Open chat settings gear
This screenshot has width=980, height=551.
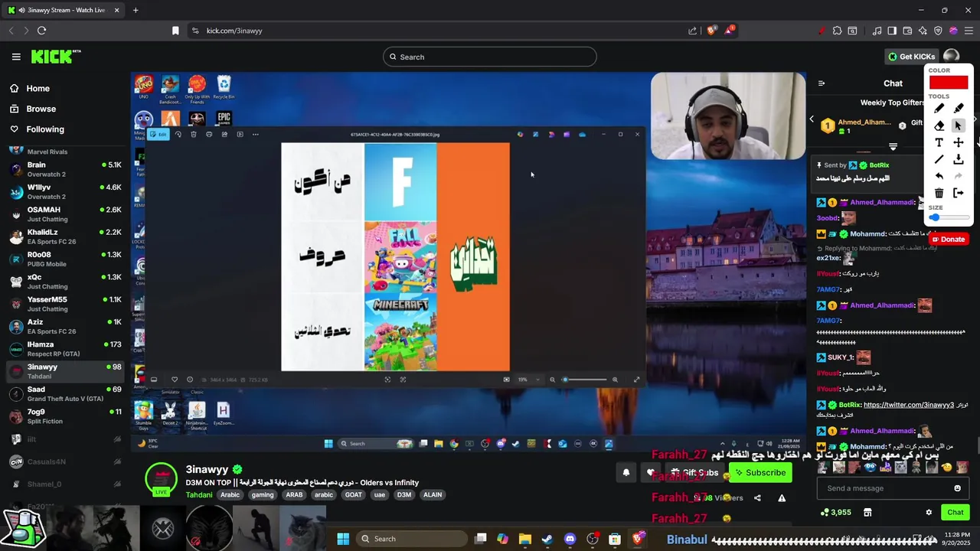coord(929,513)
